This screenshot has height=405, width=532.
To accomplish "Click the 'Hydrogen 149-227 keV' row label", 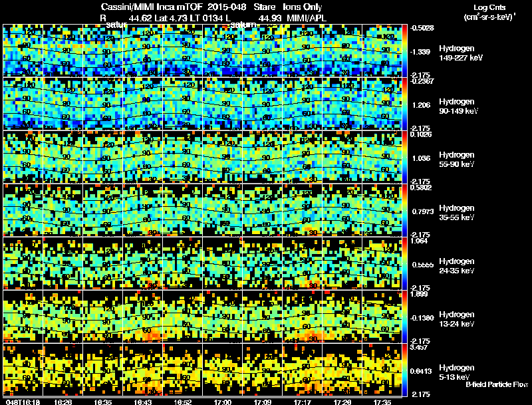I will click(461, 53).
